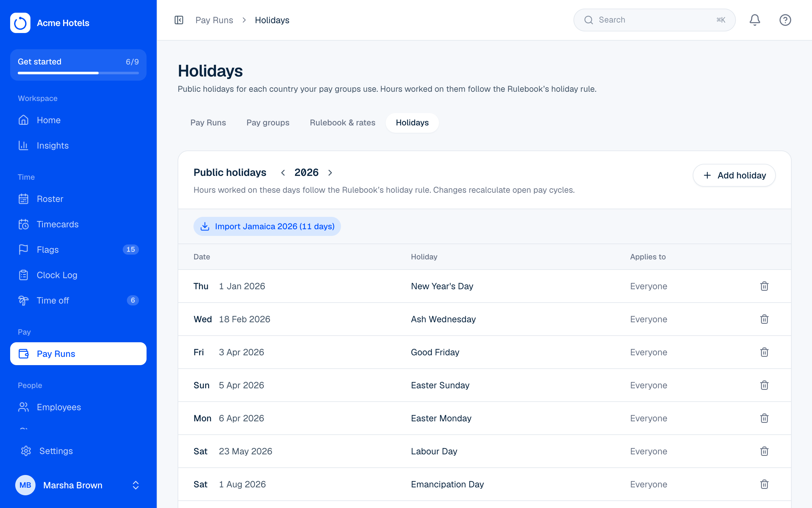Focus the Search field
Image resolution: width=812 pixels, height=508 pixels.
pyautogui.click(x=654, y=20)
